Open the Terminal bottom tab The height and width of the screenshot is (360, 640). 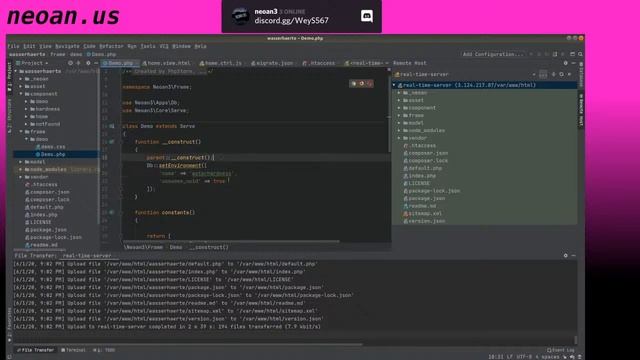(x=73, y=350)
